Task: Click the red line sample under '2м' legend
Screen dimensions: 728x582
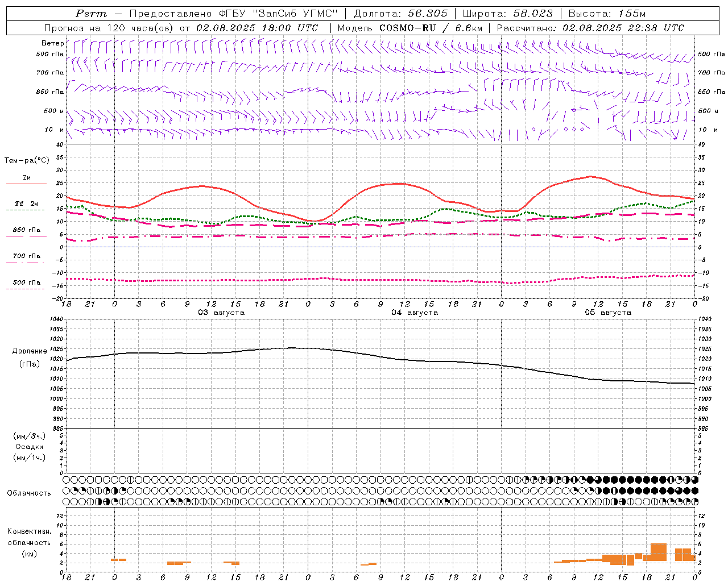Action: [x=26, y=184]
